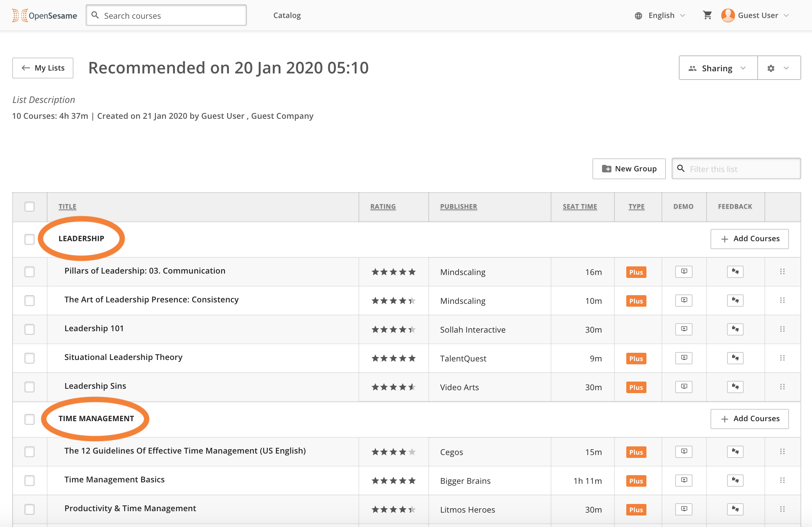Toggle the select-all checkbox in table header

click(x=30, y=207)
